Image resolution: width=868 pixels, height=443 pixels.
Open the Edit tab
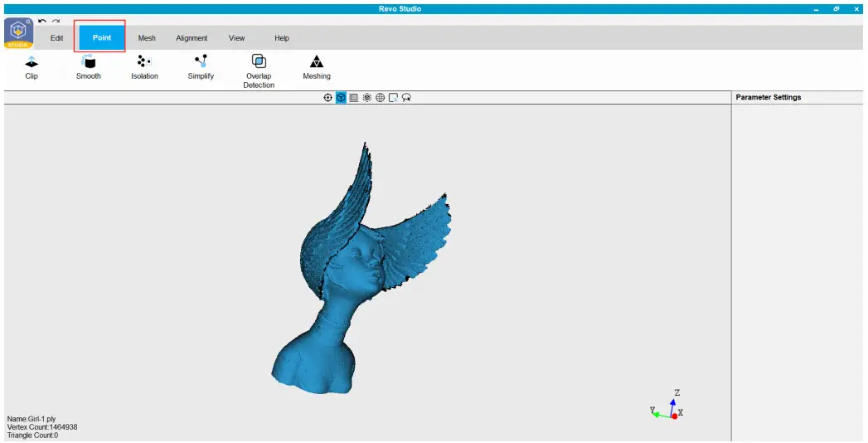[x=56, y=37]
